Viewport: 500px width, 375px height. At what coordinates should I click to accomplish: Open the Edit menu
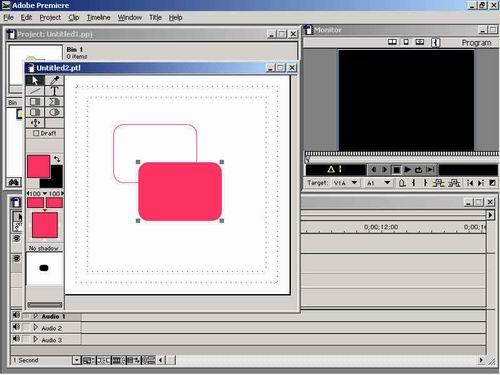[26, 18]
